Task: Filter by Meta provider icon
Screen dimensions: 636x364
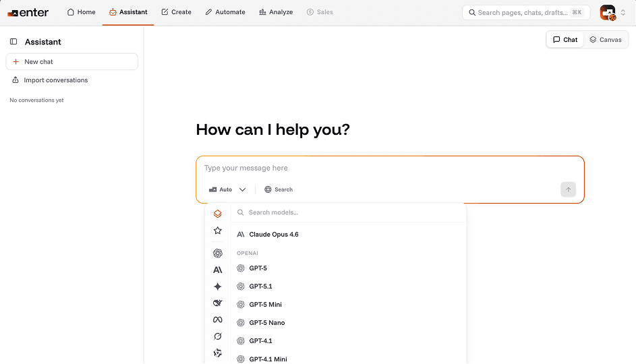Action: 218,320
